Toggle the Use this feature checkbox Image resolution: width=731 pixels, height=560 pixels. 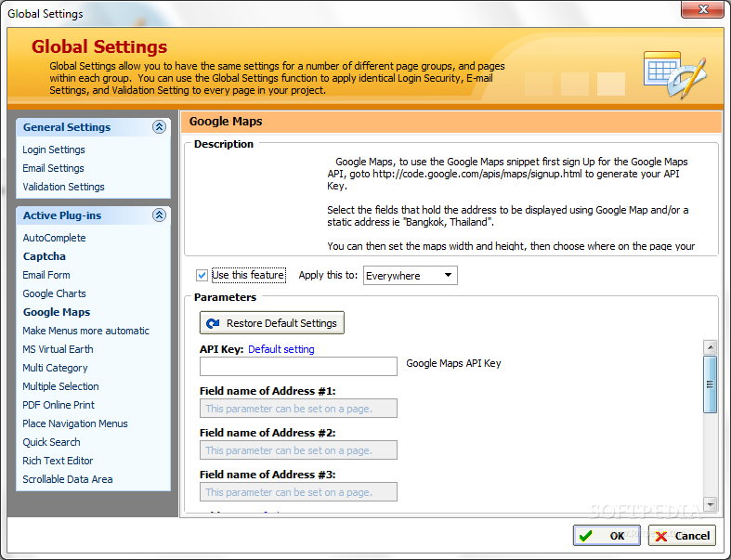click(202, 275)
